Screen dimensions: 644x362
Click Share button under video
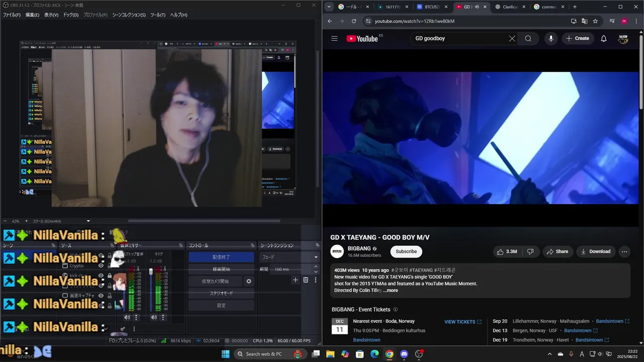(x=557, y=251)
